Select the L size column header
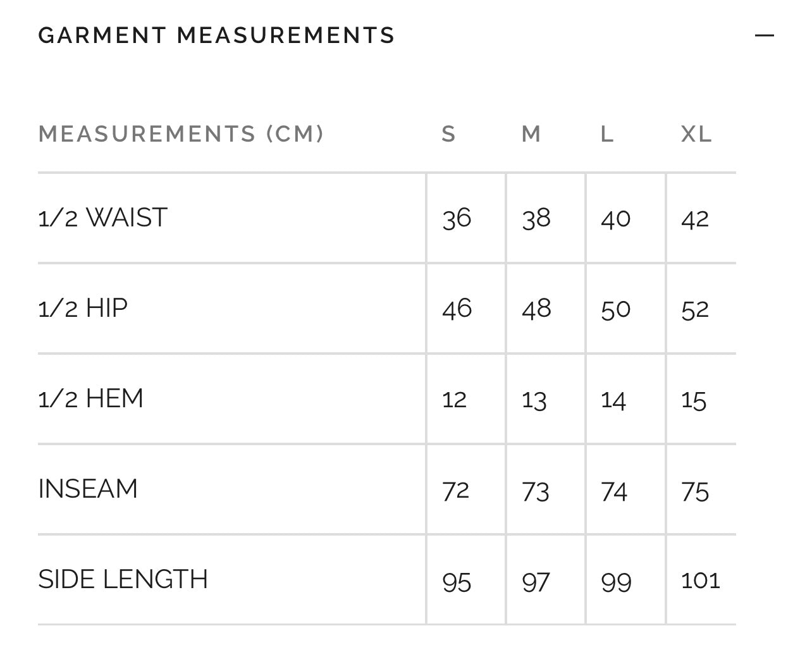 [607, 134]
